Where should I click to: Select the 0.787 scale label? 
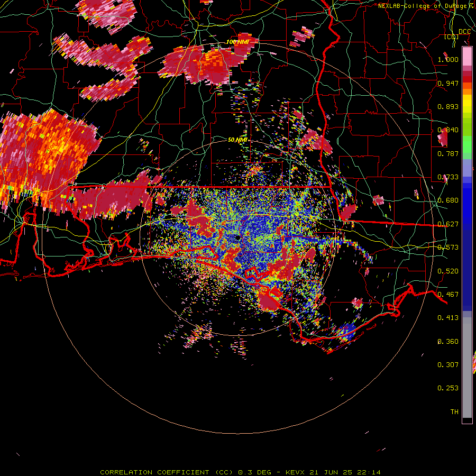448,153
